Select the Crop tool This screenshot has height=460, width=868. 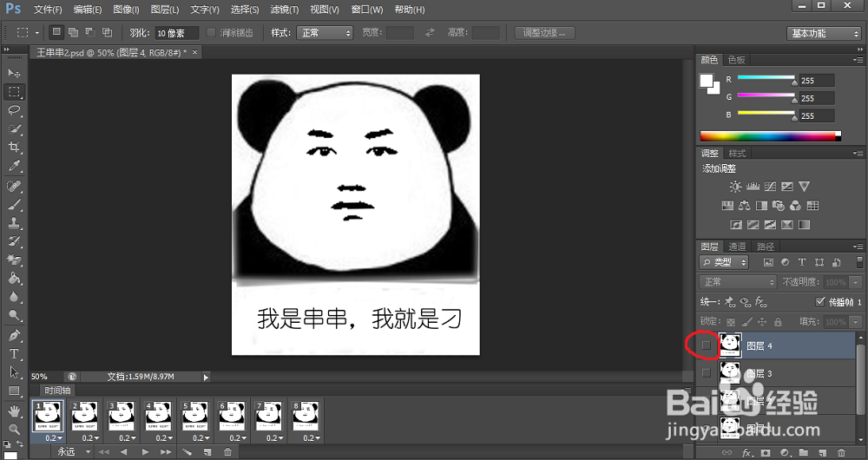click(14, 147)
